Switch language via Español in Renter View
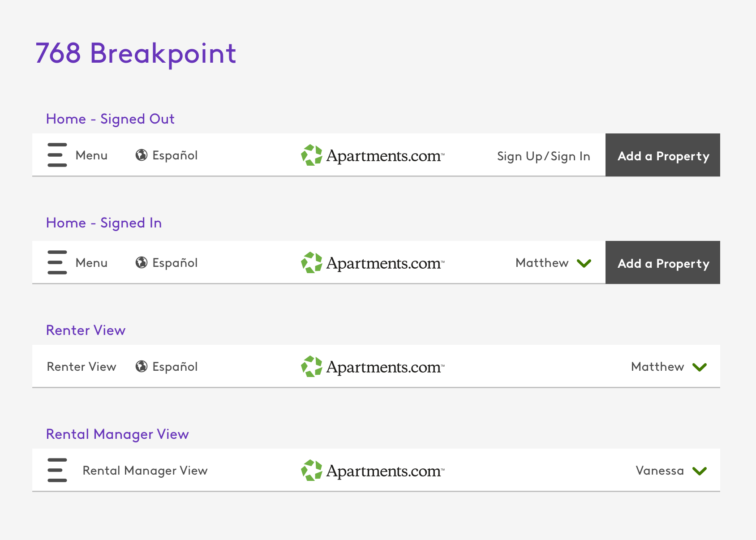The image size is (756, 540). pos(175,367)
